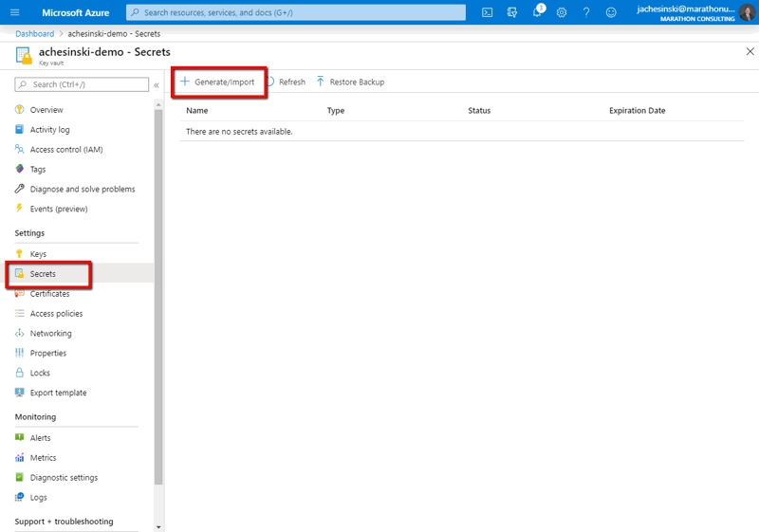759x532 pixels.
Task: Open portal settings gear icon
Action: pyautogui.click(x=562, y=12)
